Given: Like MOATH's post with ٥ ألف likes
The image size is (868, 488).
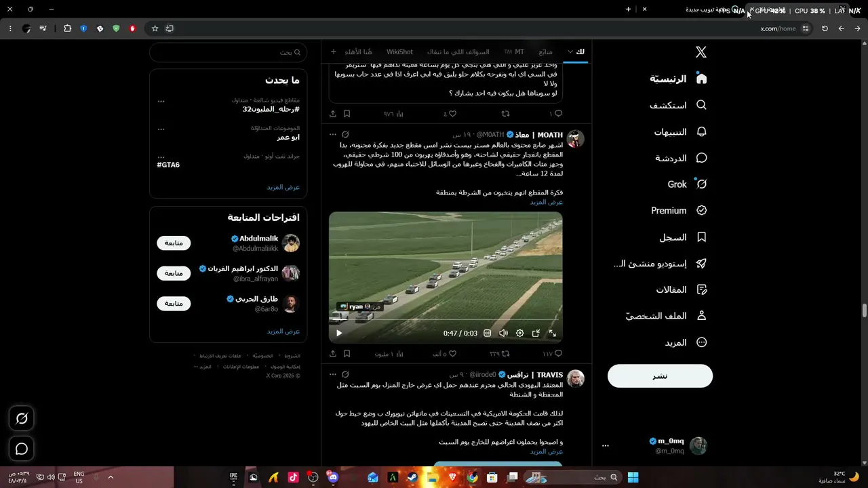Looking at the screenshot, I should coord(444,353).
